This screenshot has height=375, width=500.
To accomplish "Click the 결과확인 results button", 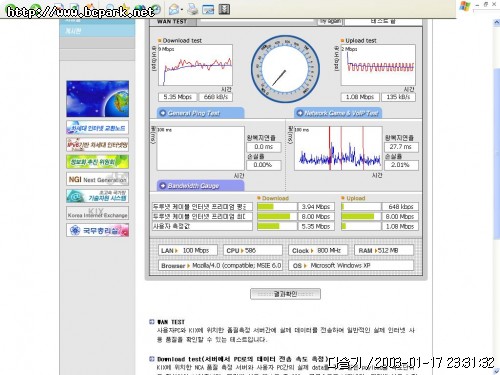I will click(x=285, y=294).
